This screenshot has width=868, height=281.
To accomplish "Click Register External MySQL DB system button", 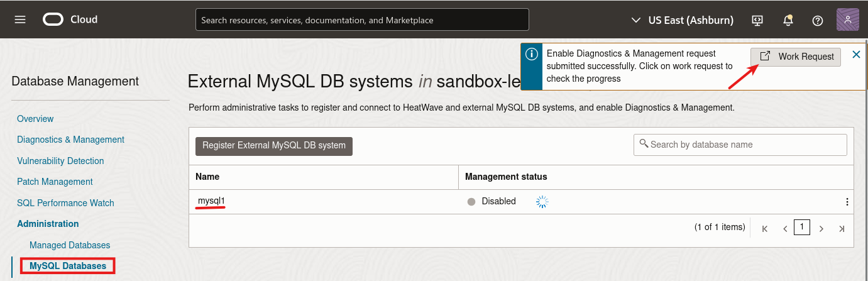I will pyautogui.click(x=274, y=145).
